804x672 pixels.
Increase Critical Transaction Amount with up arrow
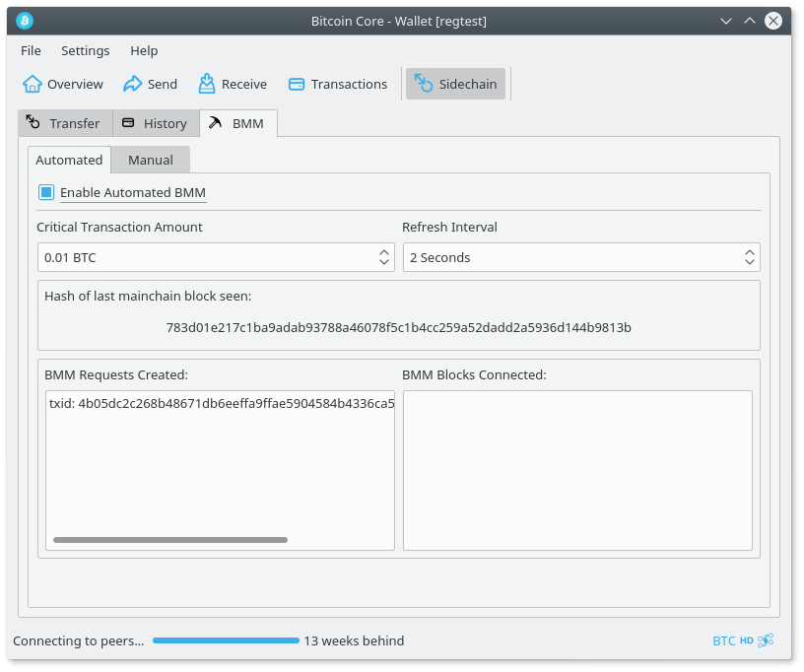tap(384, 252)
